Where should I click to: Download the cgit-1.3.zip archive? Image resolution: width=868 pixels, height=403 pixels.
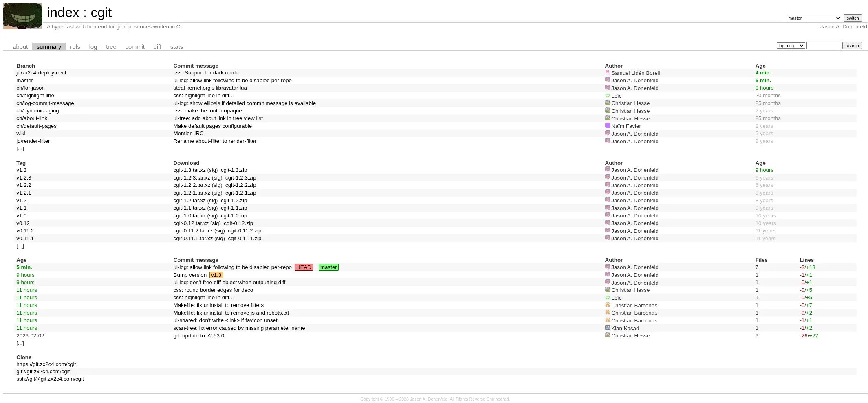point(234,170)
